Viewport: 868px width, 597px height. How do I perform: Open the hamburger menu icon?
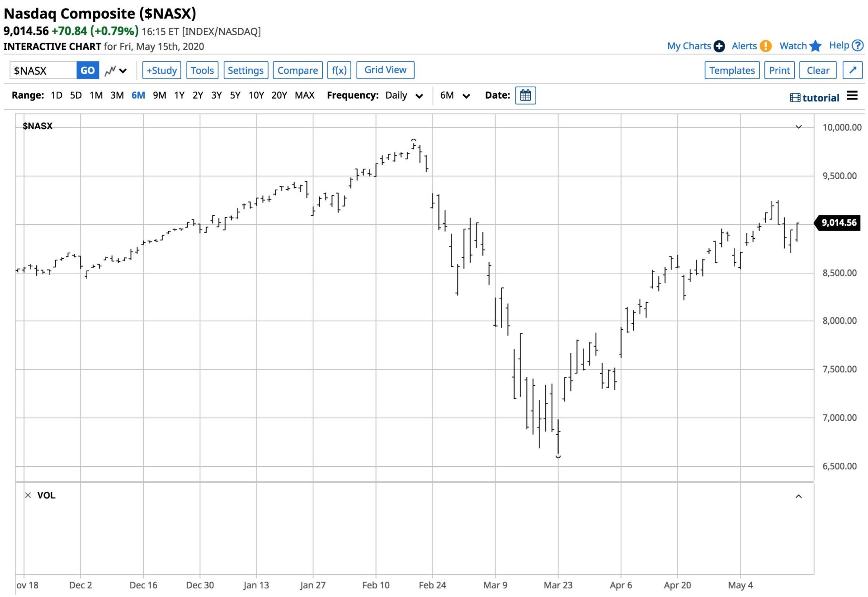click(852, 95)
